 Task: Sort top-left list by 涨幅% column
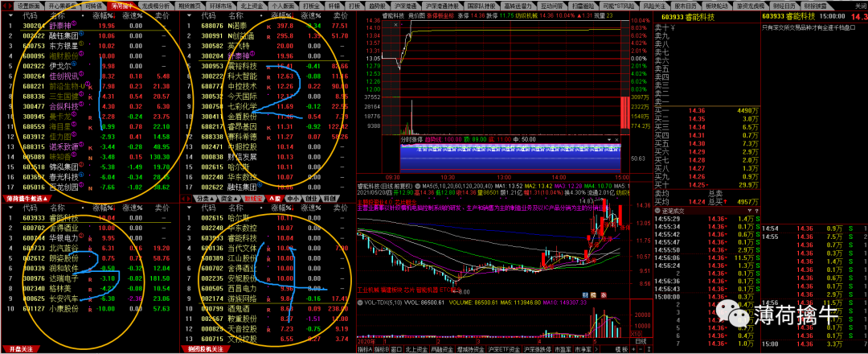tap(103, 15)
